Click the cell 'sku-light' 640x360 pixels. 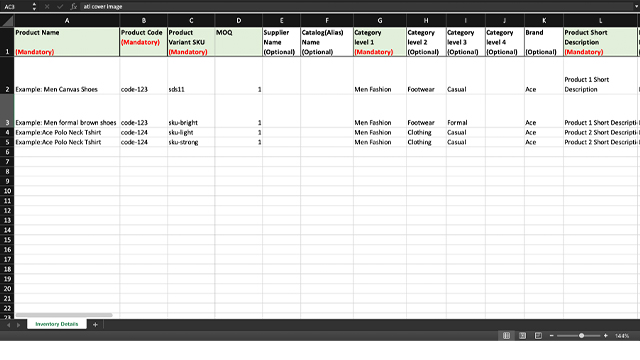pos(191,132)
